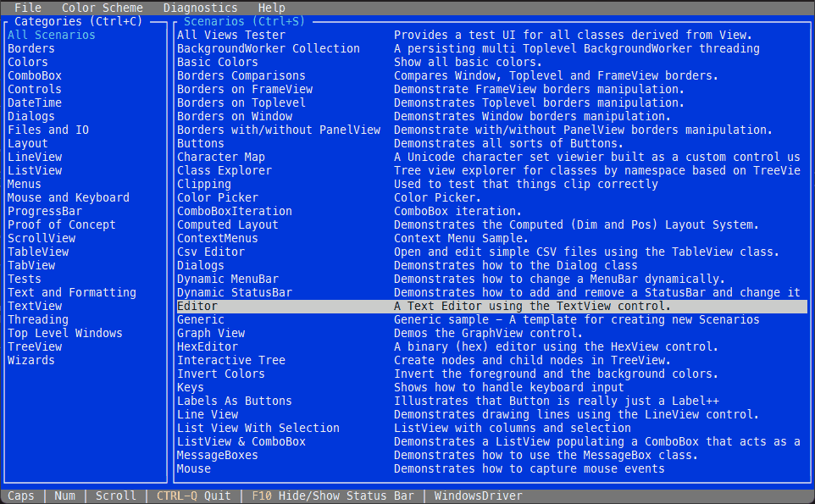The image size is (815, 504).
Task: Open the Help menu
Action: [272, 8]
